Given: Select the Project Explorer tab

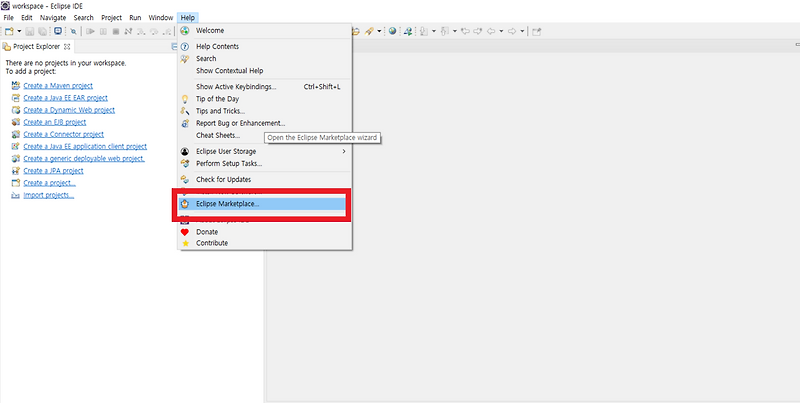Looking at the screenshot, I should click(36, 46).
